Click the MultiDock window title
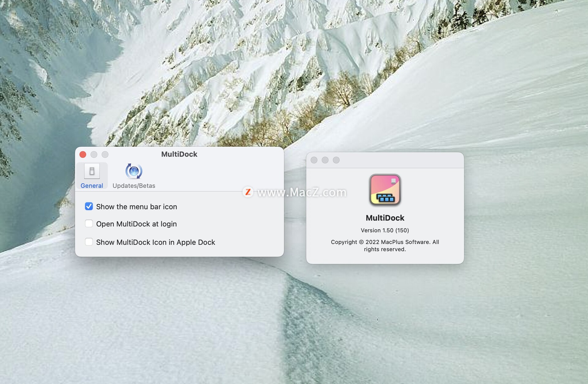The width and height of the screenshot is (588, 384). [179, 154]
